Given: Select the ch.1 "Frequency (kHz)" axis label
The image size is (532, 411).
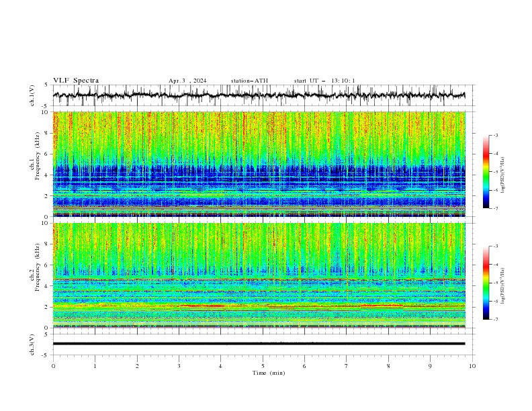Looking at the screenshot, I should 38,156.
